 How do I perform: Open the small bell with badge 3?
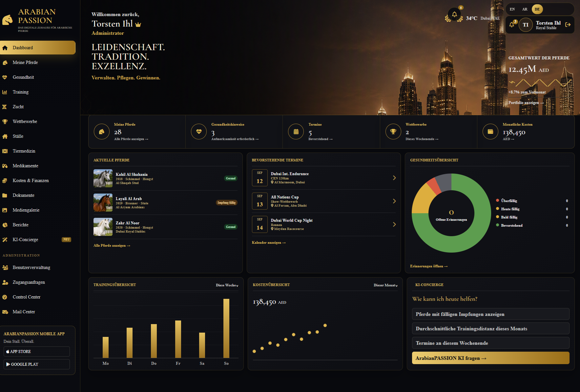pyautogui.click(x=512, y=25)
